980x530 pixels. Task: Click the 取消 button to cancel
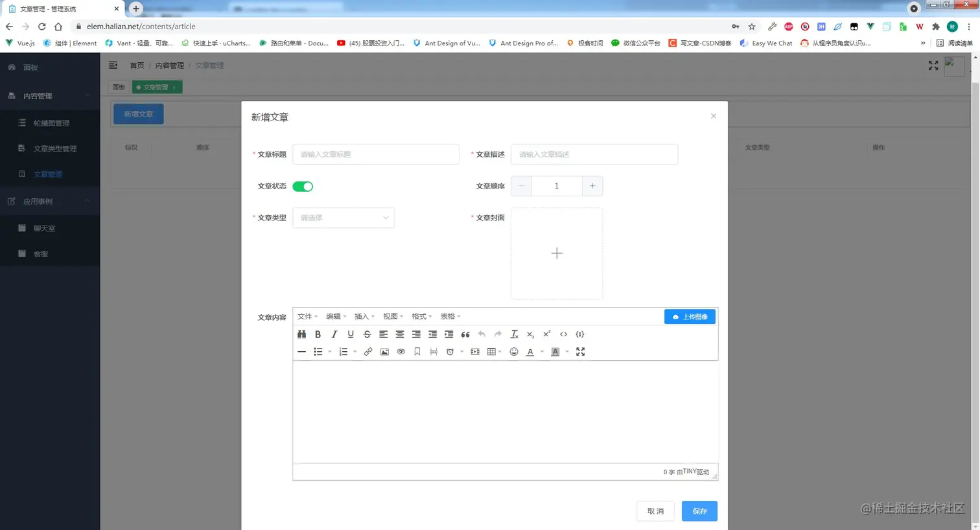pyautogui.click(x=655, y=511)
